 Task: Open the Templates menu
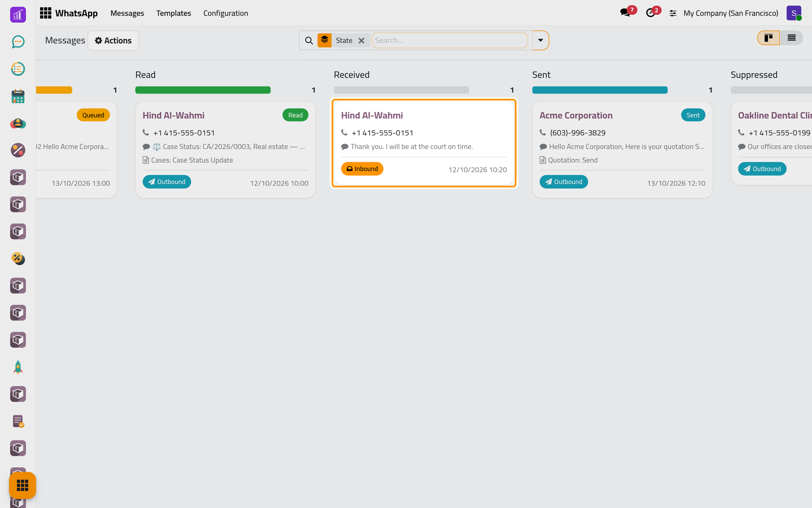173,13
